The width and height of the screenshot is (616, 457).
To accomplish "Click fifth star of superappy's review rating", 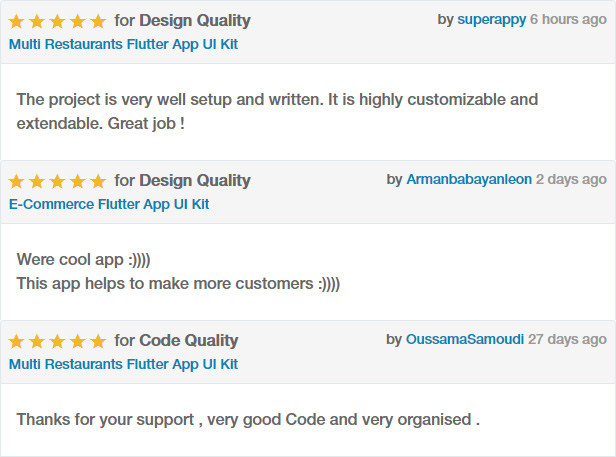I will pos(98,21).
